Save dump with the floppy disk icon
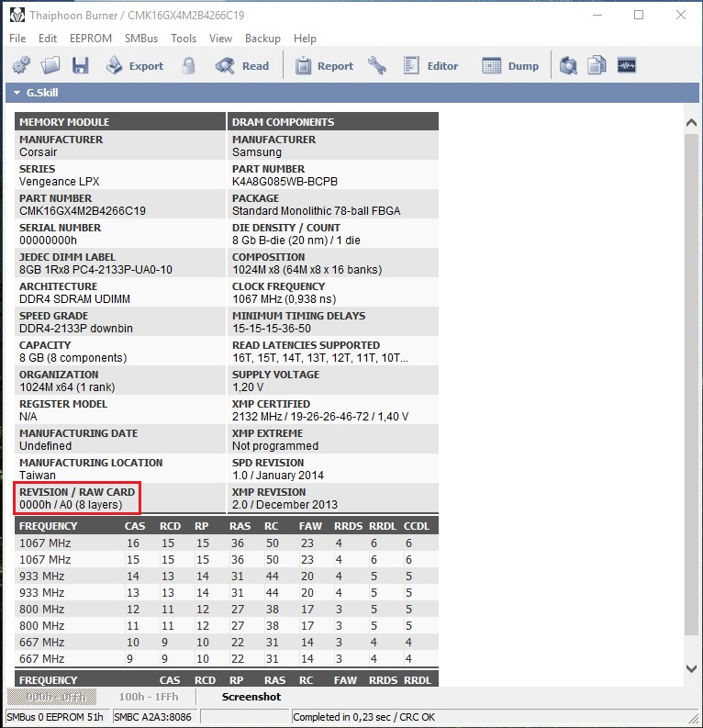The width and height of the screenshot is (703, 728). [x=80, y=65]
